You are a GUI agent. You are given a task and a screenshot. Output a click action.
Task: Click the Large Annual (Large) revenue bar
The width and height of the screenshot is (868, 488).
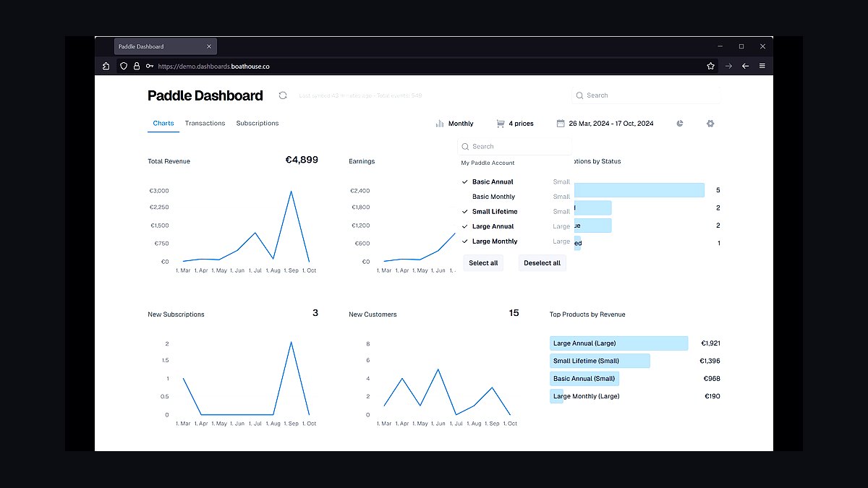619,343
